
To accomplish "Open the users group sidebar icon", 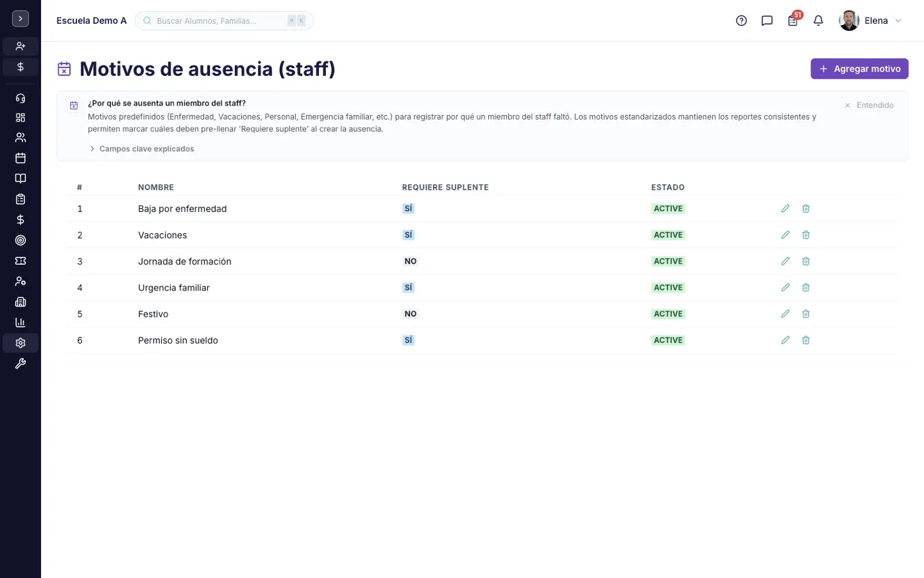I will [20, 137].
